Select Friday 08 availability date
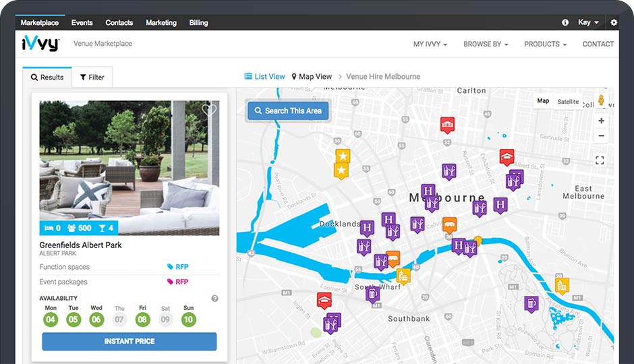This screenshot has height=364, width=634. pos(142,320)
